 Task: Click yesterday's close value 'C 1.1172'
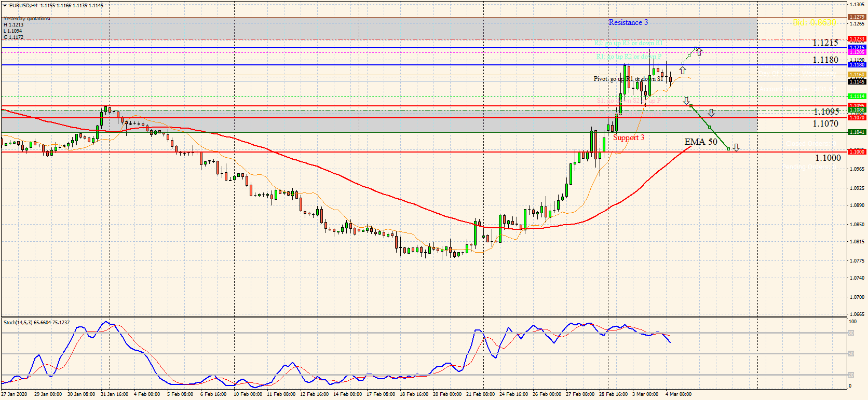tap(13, 37)
